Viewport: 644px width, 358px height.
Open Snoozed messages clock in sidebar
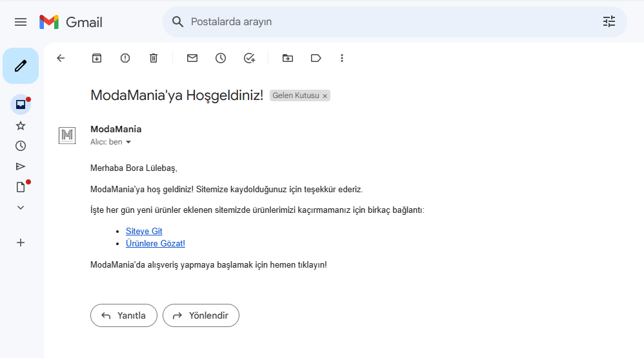[21, 146]
